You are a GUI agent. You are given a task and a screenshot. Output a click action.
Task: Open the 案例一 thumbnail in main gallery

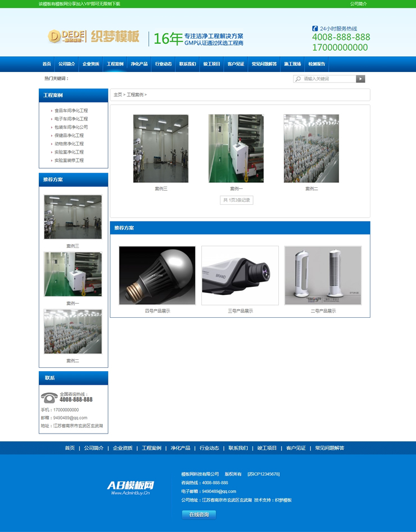[x=236, y=148]
